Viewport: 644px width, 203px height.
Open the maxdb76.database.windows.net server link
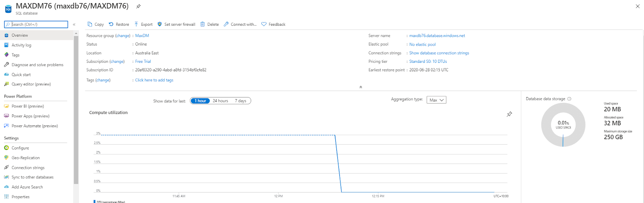point(437,36)
